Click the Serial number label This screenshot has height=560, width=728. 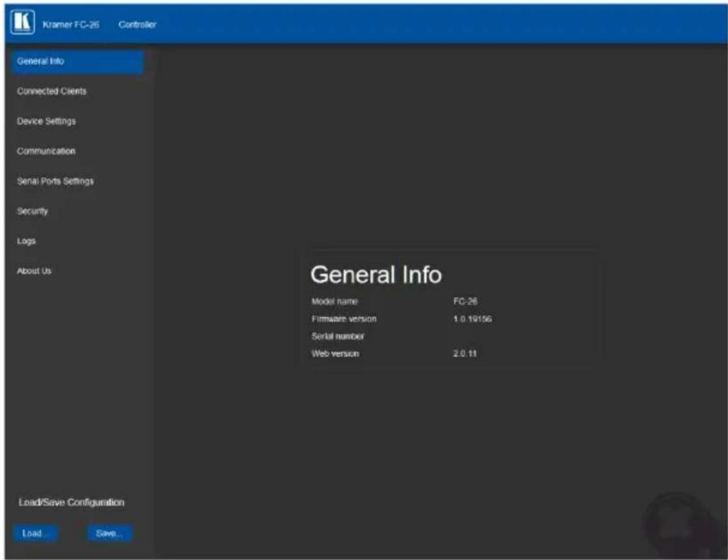click(x=337, y=337)
